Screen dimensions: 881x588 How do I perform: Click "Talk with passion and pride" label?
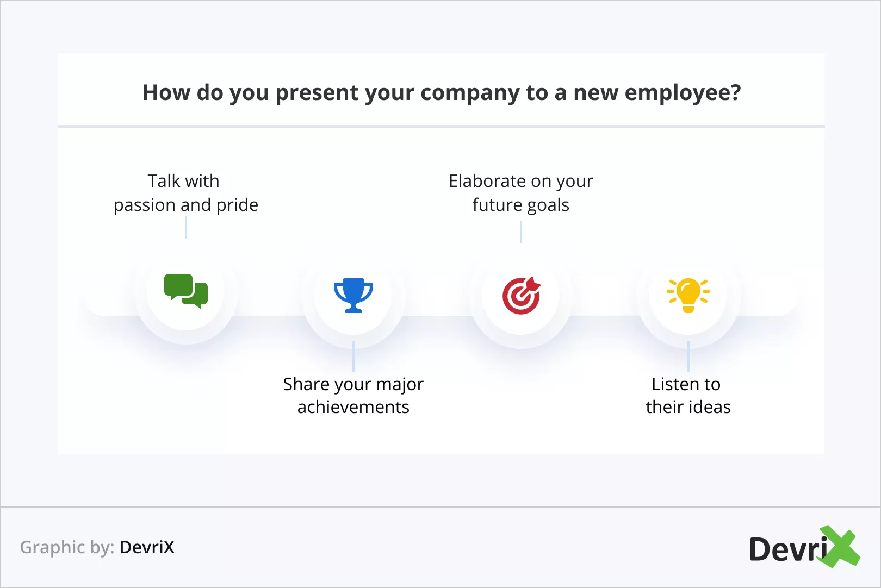[185, 193]
